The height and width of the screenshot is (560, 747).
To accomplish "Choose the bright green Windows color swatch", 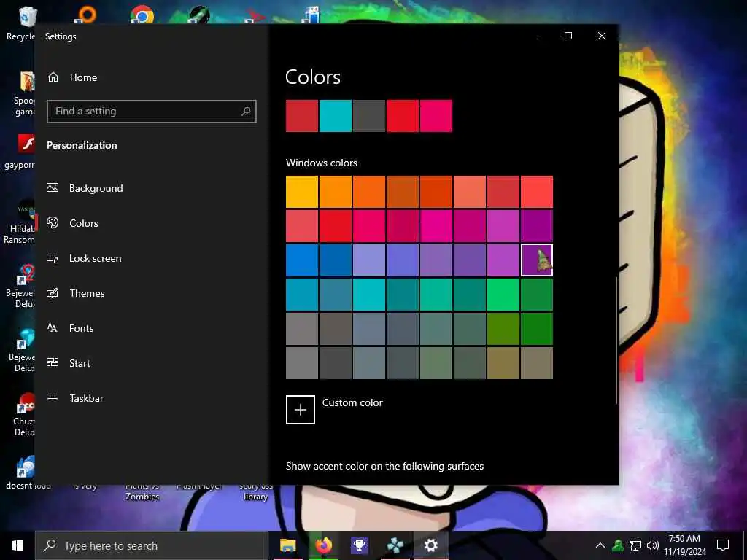I will 503,295.
